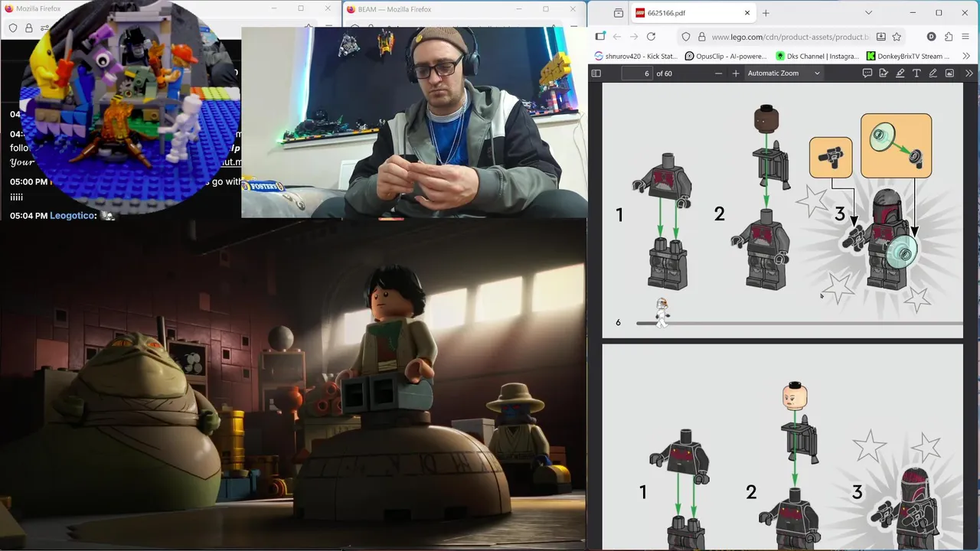Open the list all tabs dropdown

[868, 13]
